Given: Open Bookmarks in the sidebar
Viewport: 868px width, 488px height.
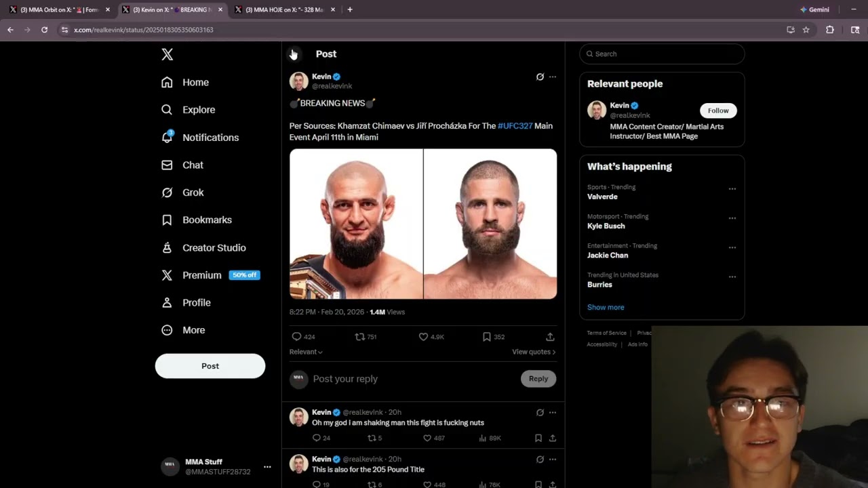Looking at the screenshot, I should (x=197, y=220).
